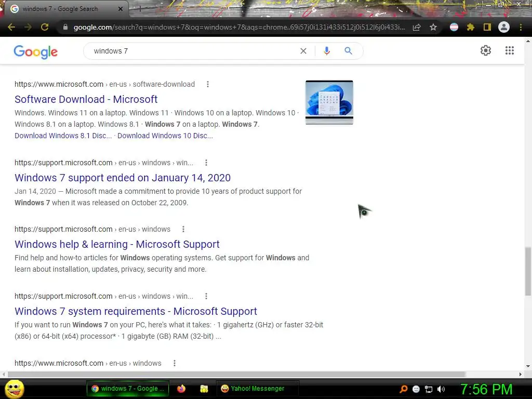Open 'Windows 7 support ended on January 14, 2020'

pos(123,178)
